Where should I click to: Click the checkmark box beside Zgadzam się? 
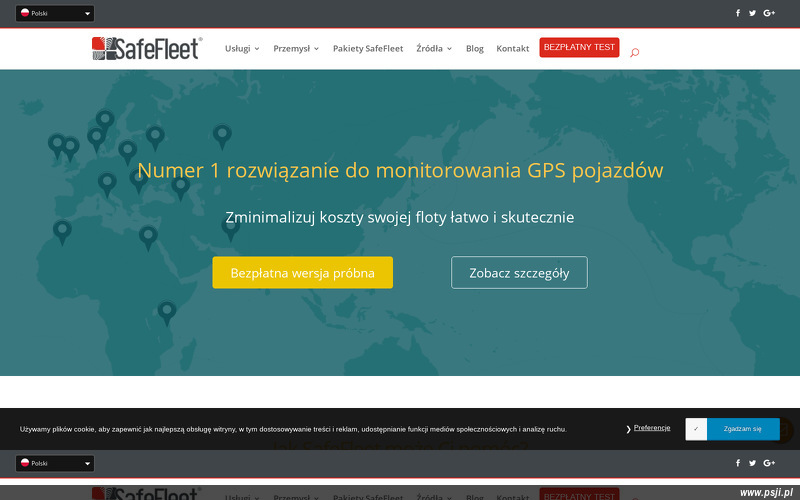(696, 429)
